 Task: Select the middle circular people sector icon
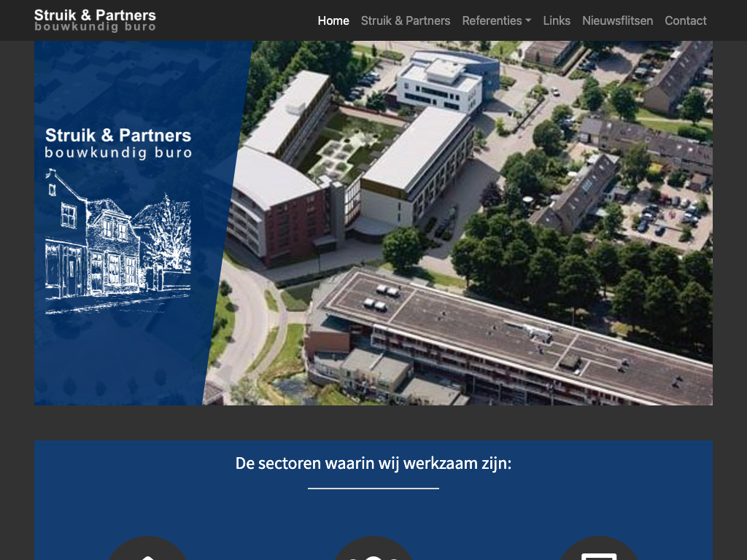click(373, 551)
